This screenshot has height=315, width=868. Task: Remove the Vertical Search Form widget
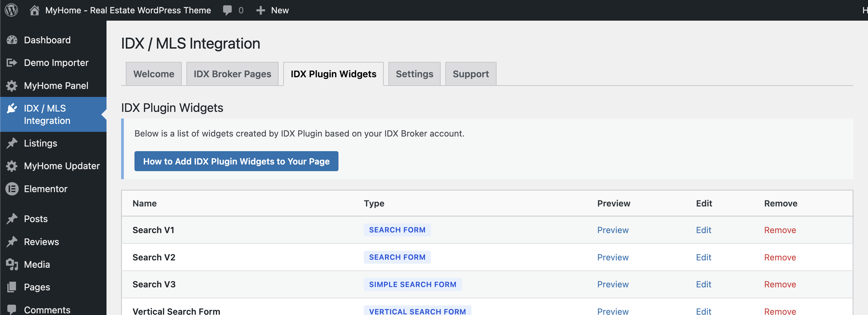(780, 311)
